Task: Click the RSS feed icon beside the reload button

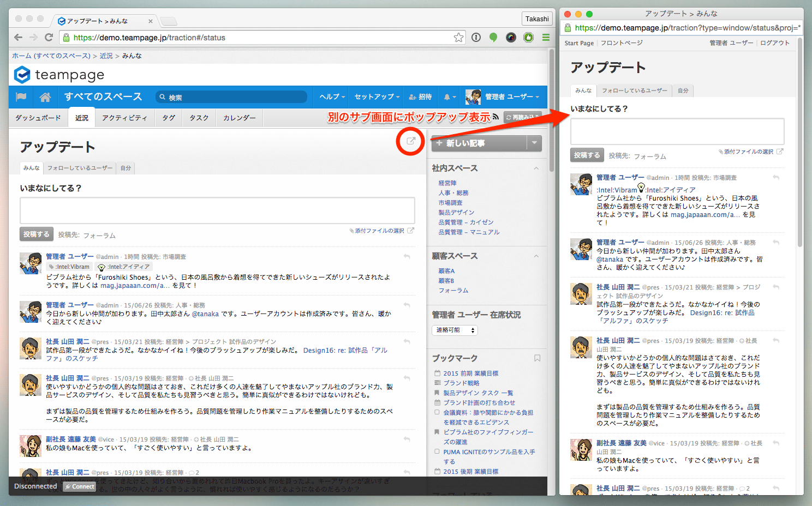Action: tap(495, 116)
